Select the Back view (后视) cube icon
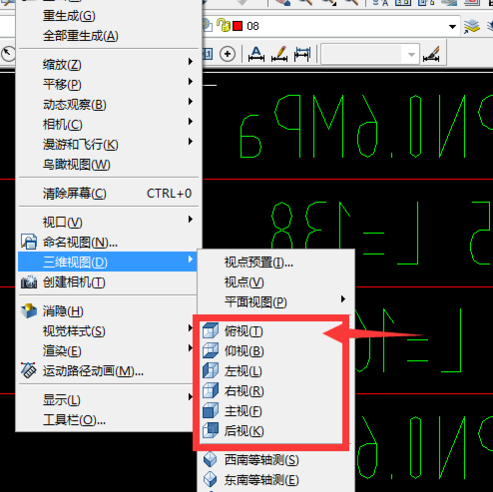This screenshot has width=493, height=492. pyautogui.click(x=211, y=430)
